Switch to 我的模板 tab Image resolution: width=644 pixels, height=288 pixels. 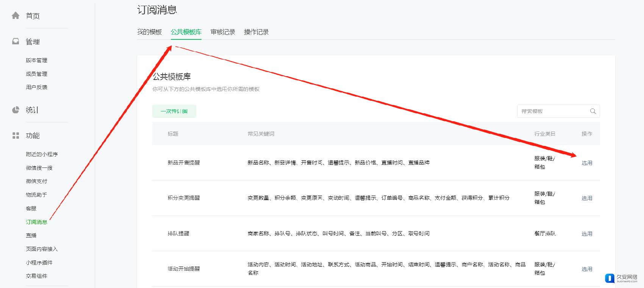point(149,32)
